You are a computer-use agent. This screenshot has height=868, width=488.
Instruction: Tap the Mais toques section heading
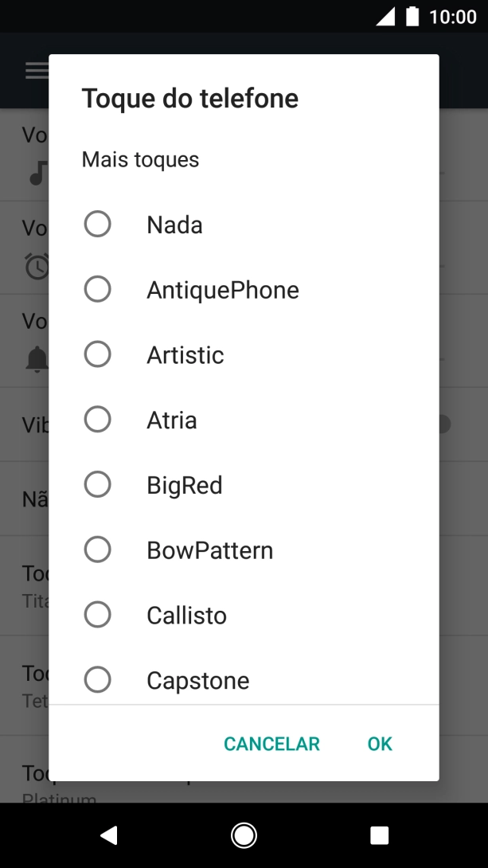pos(140,159)
